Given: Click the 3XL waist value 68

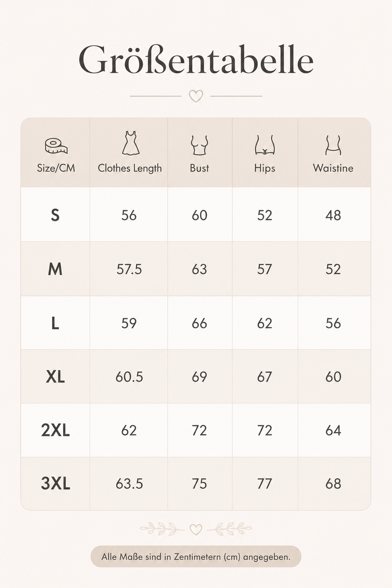Looking at the screenshot, I should click(x=333, y=484).
